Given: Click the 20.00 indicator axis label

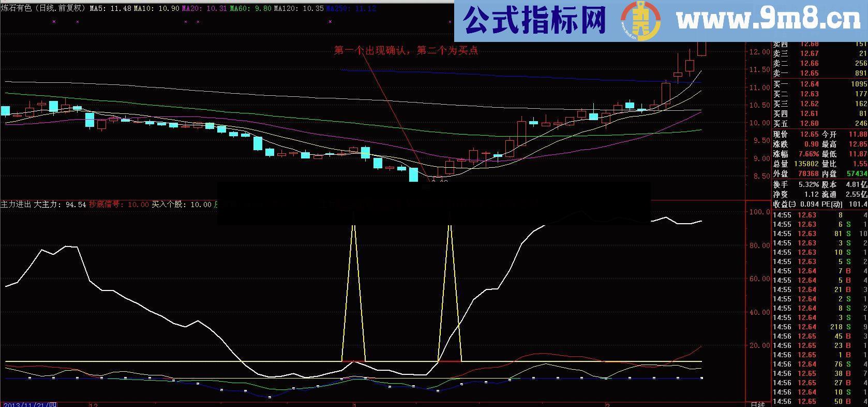Looking at the screenshot, I should [x=759, y=345].
